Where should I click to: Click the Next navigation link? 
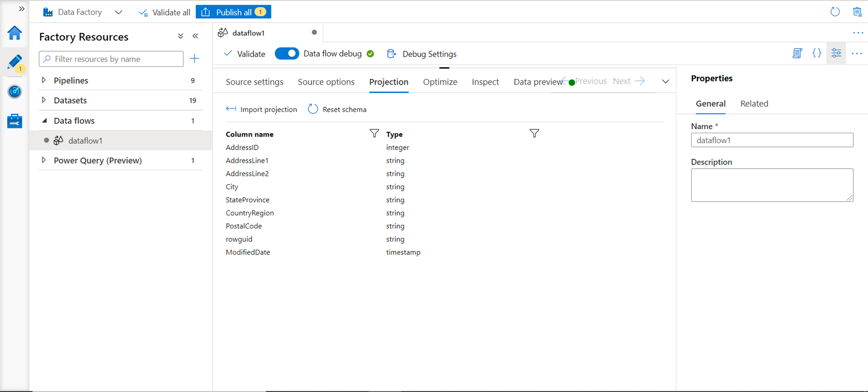tap(629, 81)
